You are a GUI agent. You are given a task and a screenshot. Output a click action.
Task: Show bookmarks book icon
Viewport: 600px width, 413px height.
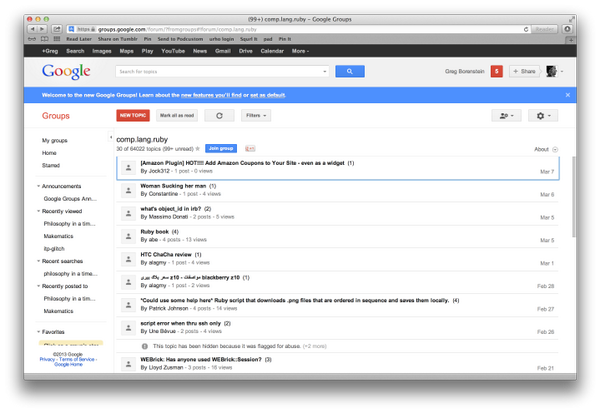[x=45, y=39]
